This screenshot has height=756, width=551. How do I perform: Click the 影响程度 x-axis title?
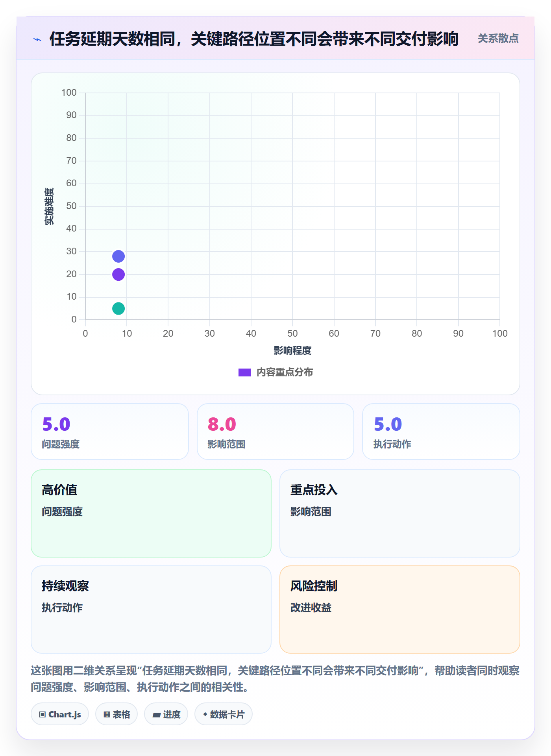[292, 350]
